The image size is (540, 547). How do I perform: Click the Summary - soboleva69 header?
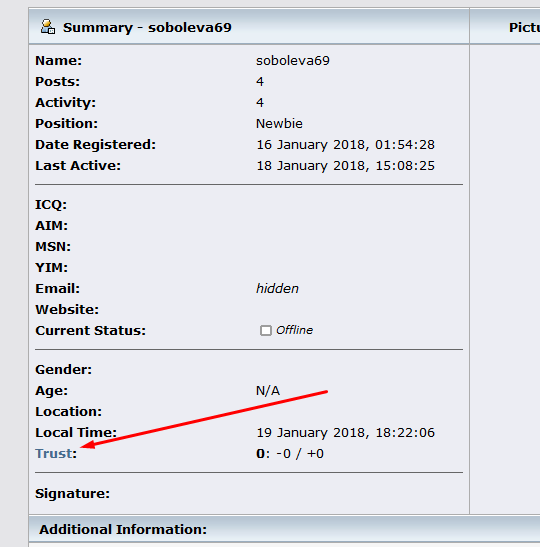[147, 28]
